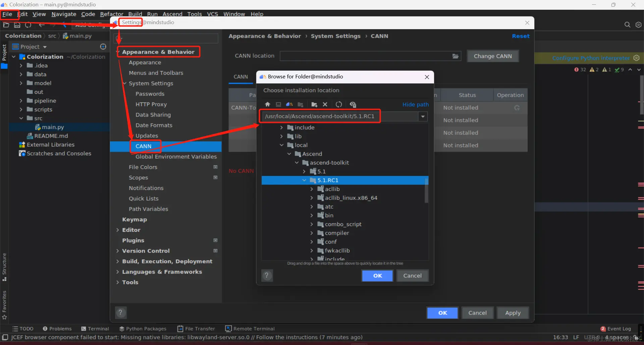Select main.py in the Project tree

pyautogui.click(x=53, y=127)
